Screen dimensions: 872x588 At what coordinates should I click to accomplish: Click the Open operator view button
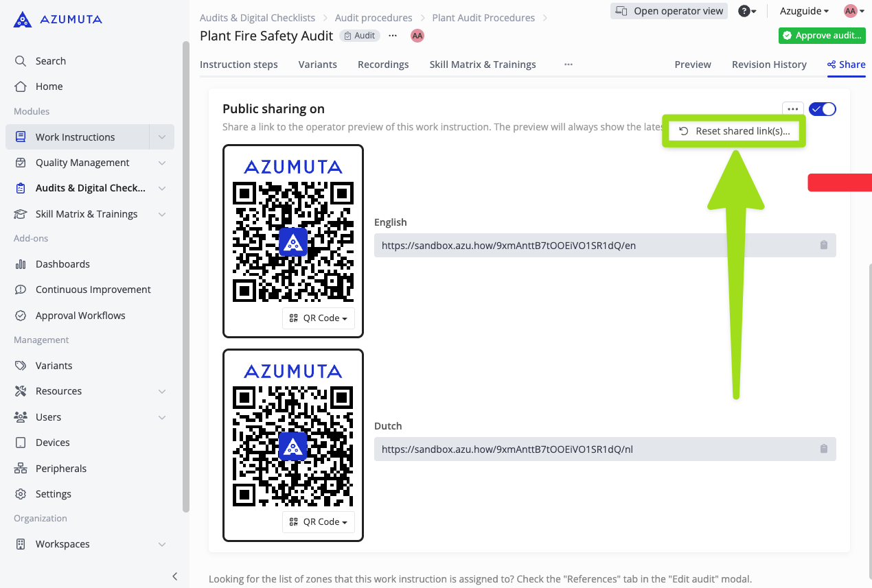(x=669, y=11)
